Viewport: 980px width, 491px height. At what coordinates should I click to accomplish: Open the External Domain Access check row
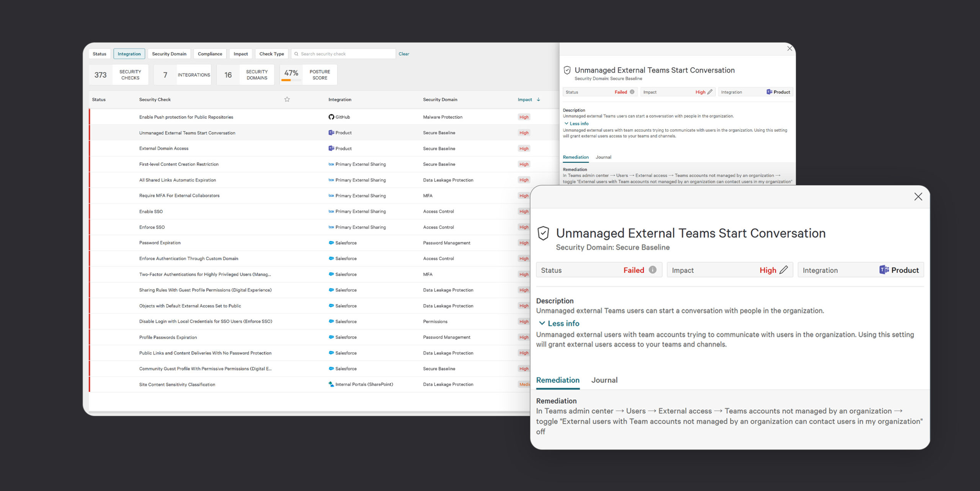click(164, 149)
